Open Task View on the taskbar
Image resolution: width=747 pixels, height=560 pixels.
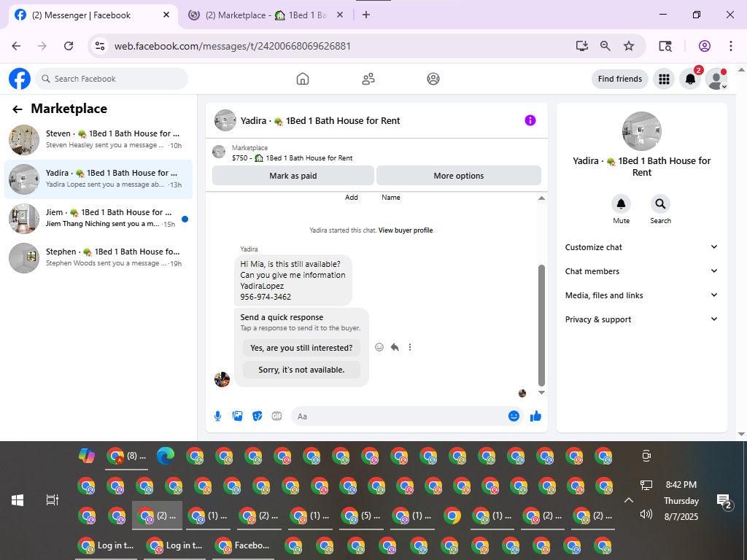point(52,500)
